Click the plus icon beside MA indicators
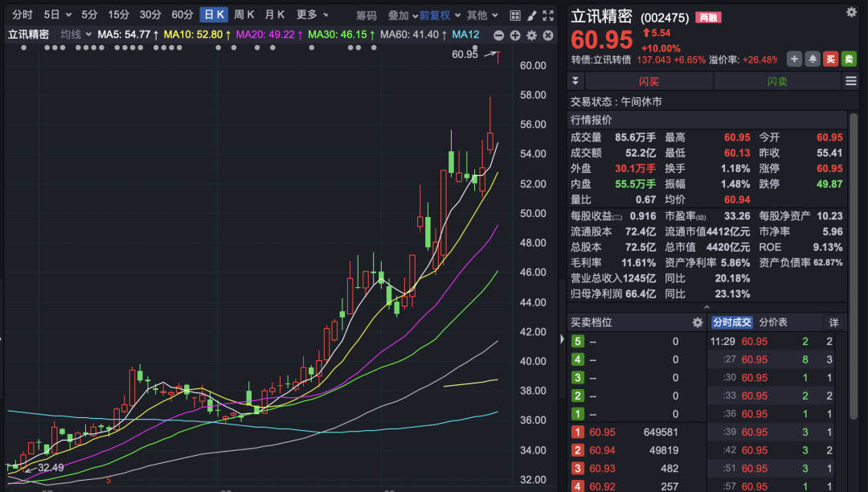The width and height of the screenshot is (868, 492). (x=514, y=35)
